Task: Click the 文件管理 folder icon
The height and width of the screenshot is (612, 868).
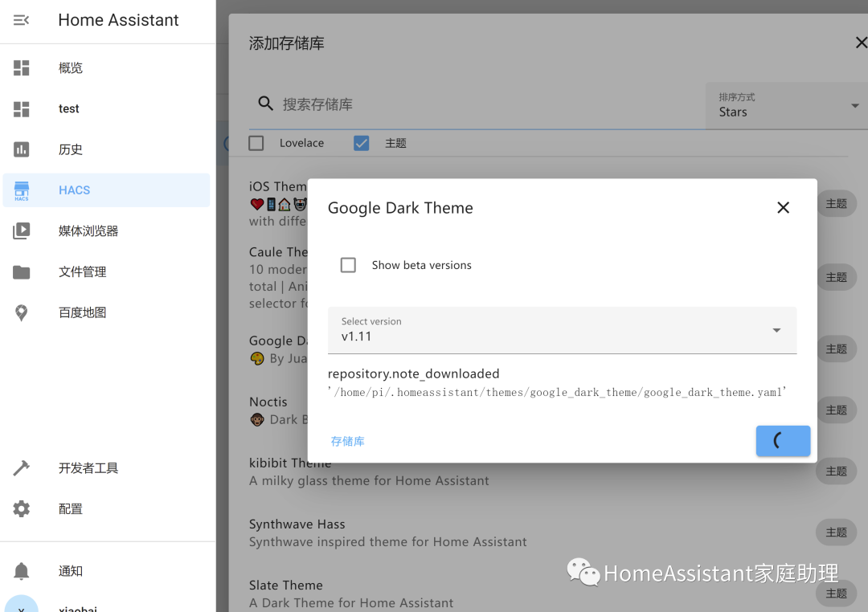Action: (x=21, y=271)
